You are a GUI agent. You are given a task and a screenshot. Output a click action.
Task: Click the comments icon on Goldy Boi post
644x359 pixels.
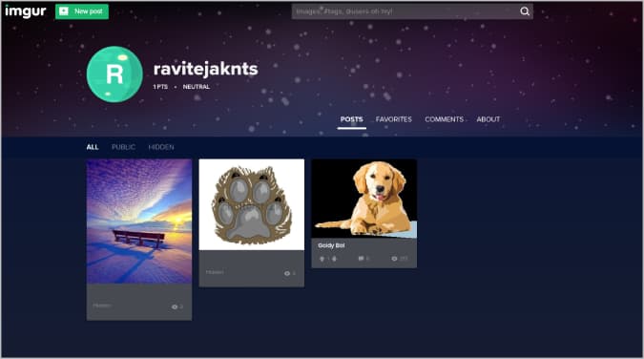[361, 259]
